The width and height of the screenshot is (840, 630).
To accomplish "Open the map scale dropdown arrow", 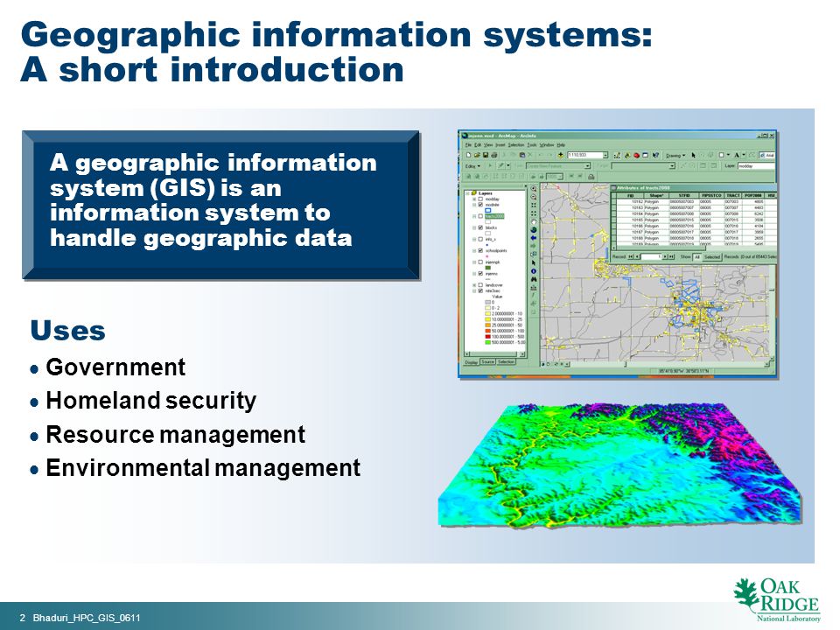I will (x=605, y=155).
